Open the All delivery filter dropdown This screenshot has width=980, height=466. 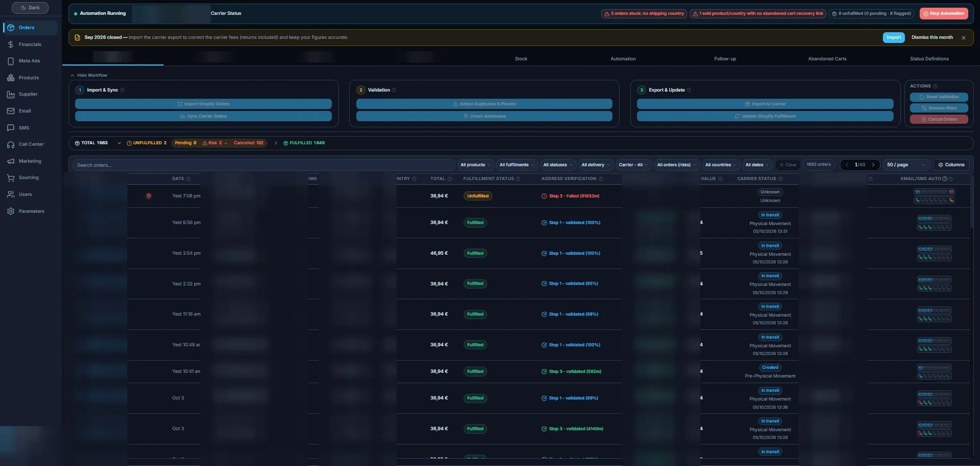596,165
